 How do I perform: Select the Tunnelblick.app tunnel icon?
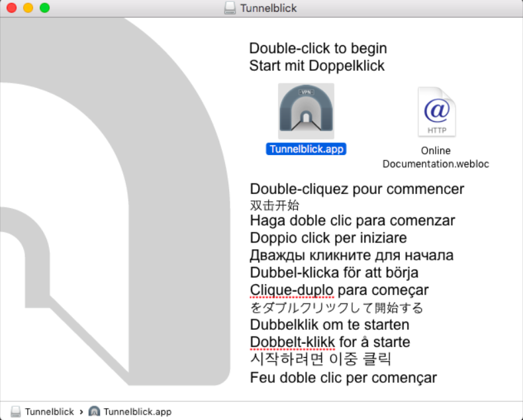click(306, 111)
